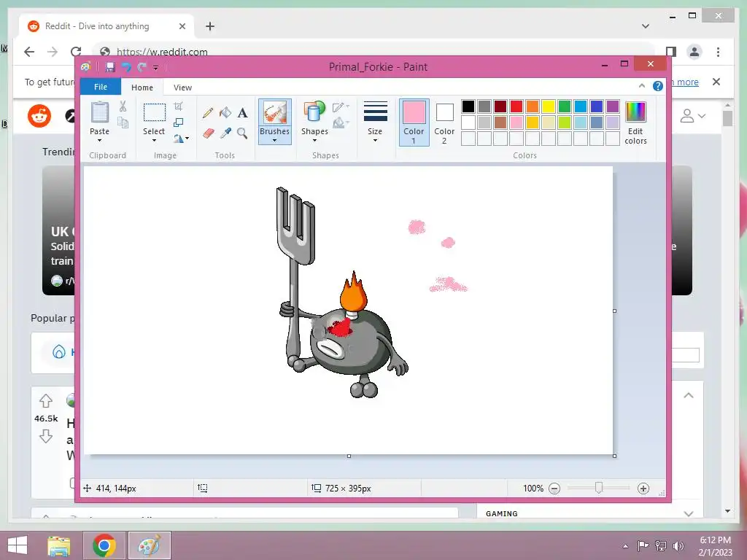Screen dimensions: 747x560
Task: Click the Brushes tool icon
Action: click(x=275, y=113)
